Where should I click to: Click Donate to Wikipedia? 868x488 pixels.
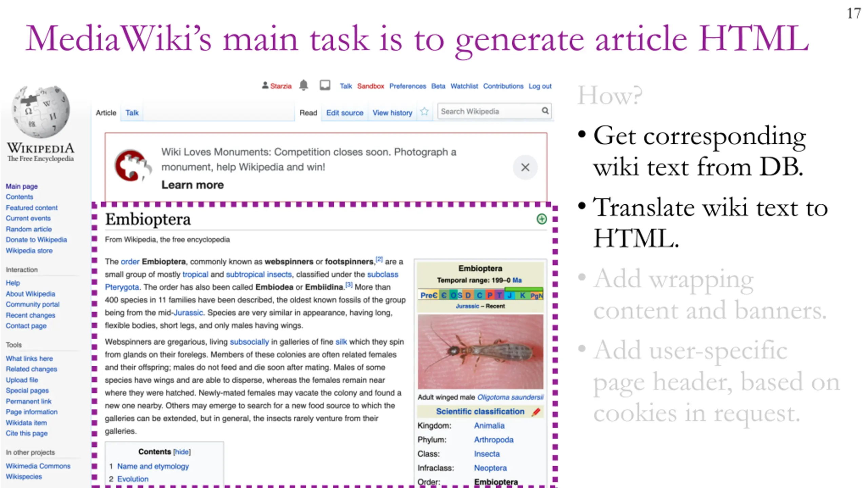[x=36, y=240]
